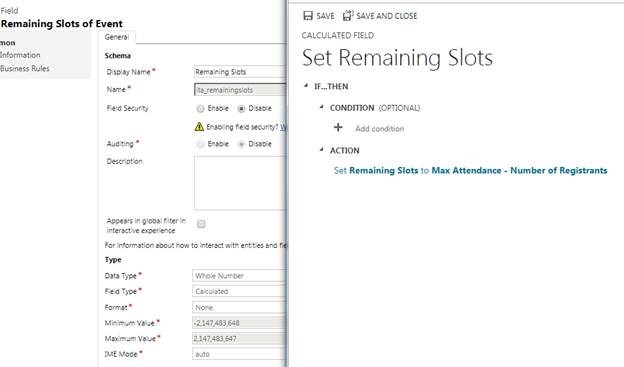
Task: Collapse the IF...THEN section
Action: tap(306, 86)
